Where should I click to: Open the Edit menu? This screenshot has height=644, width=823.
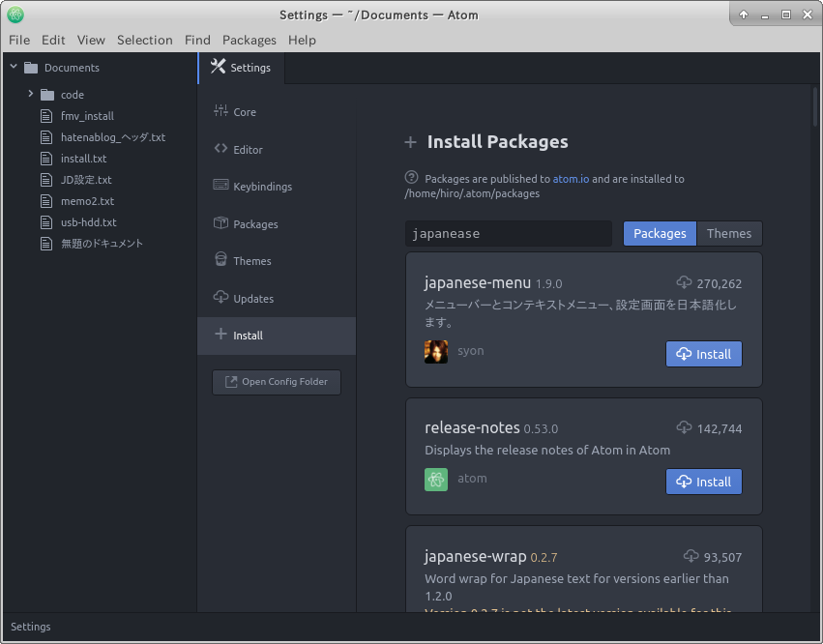click(53, 40)
